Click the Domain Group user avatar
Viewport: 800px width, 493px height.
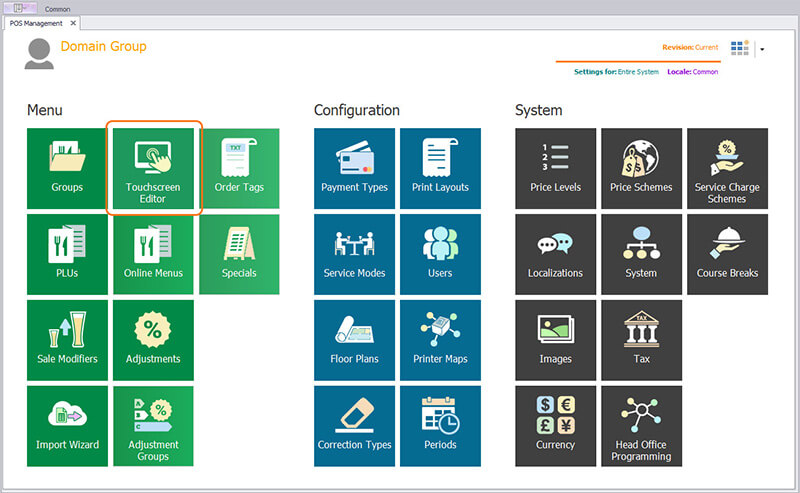(40, 54)
